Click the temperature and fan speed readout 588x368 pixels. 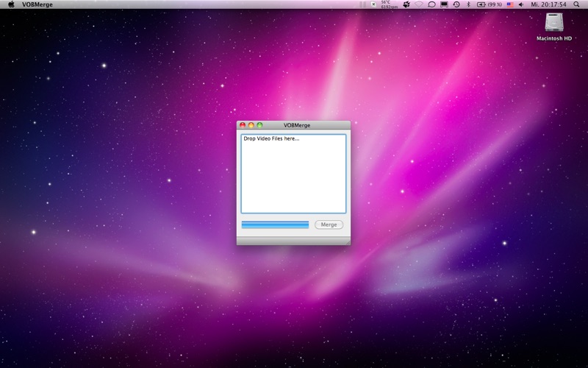tap(390, 4)
